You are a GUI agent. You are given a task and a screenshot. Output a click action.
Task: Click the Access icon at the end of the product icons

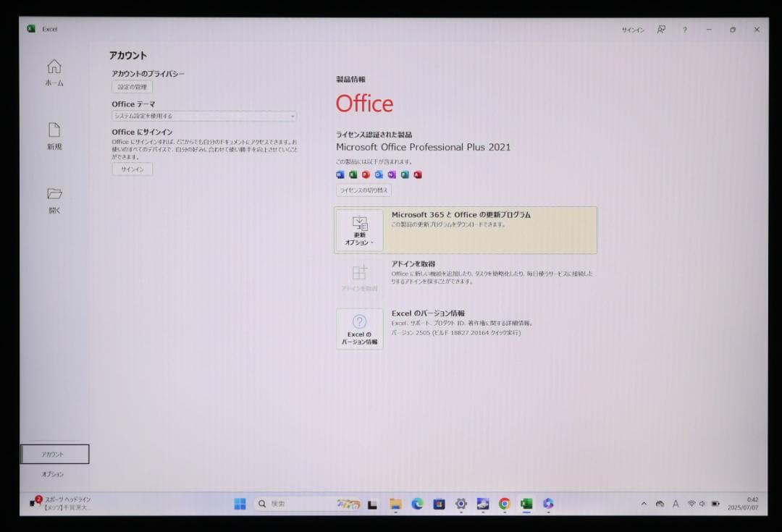(x=418, y=174)
